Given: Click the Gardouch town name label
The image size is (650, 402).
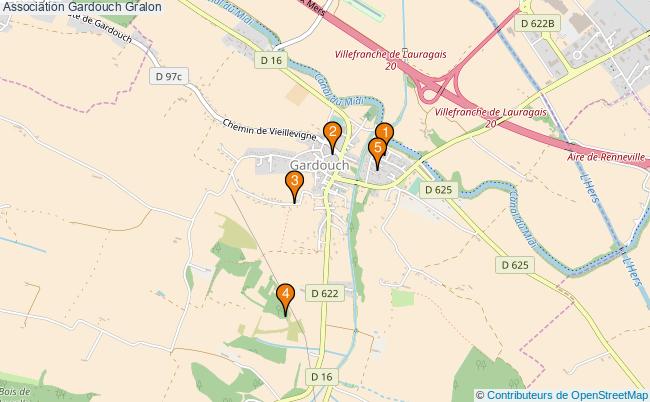Looking at the screenshot, I should pos(320,165).
